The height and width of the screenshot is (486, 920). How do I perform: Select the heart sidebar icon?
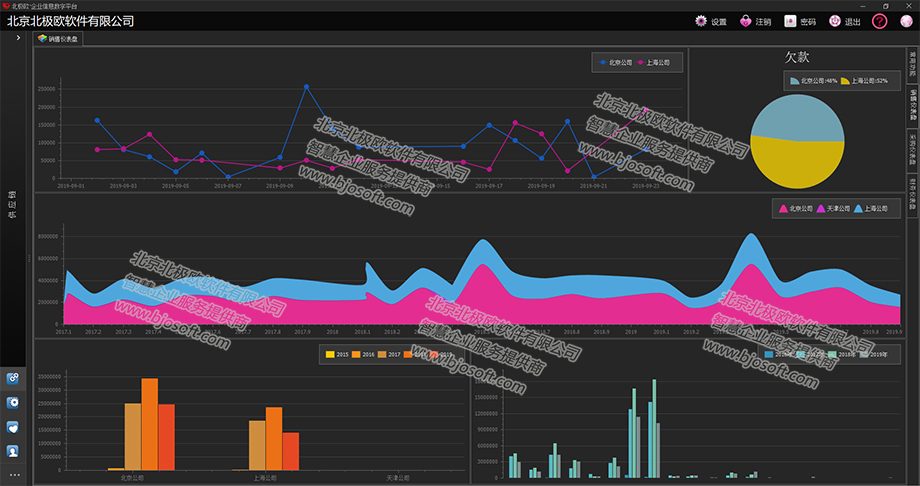[x=12, y=427]
